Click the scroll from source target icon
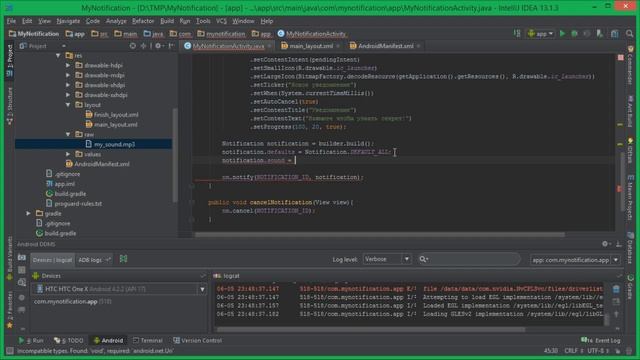Viewport: 640px width, 360px height. pyautogui.click(x=133, y=46)
